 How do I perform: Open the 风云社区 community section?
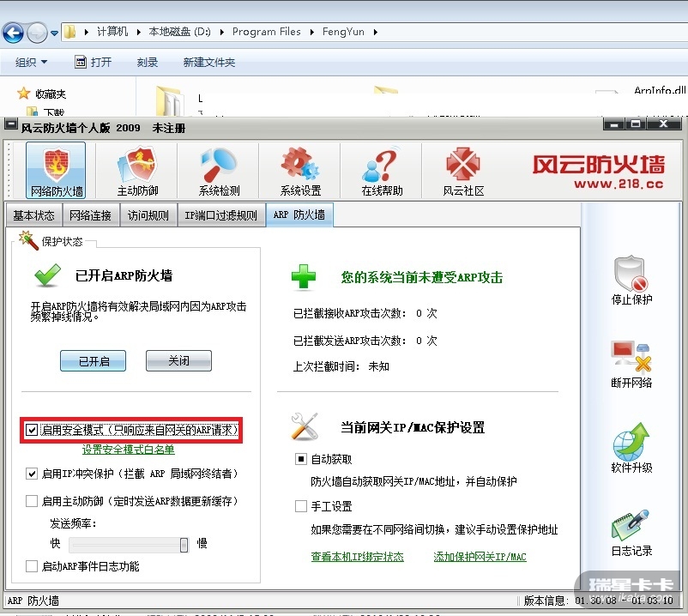click(463, 170)
